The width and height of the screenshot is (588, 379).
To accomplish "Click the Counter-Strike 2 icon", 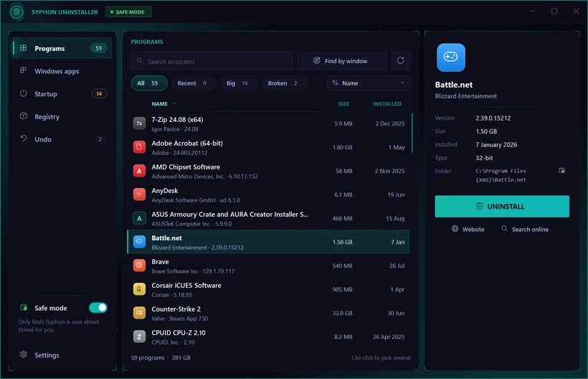I will (x=139, y=312).
